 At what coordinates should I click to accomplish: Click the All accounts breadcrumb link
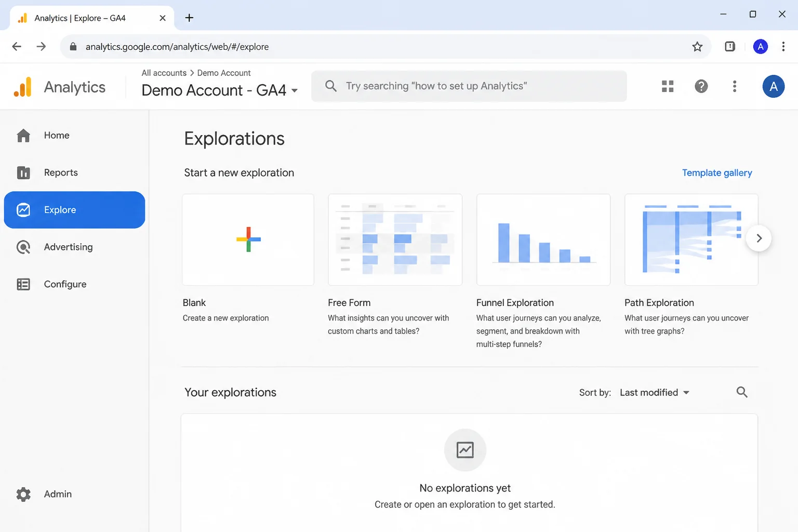(x=164, y=73)
